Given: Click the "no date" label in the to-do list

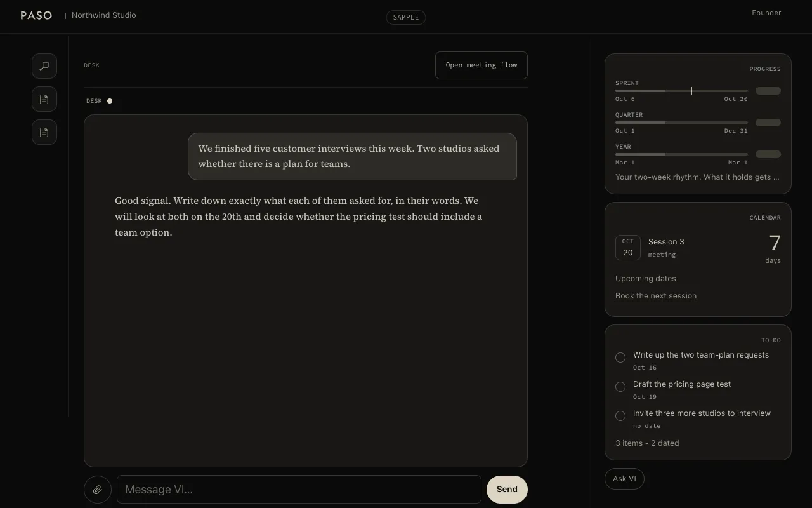Looking at the screenshot, I should (646, 426).
